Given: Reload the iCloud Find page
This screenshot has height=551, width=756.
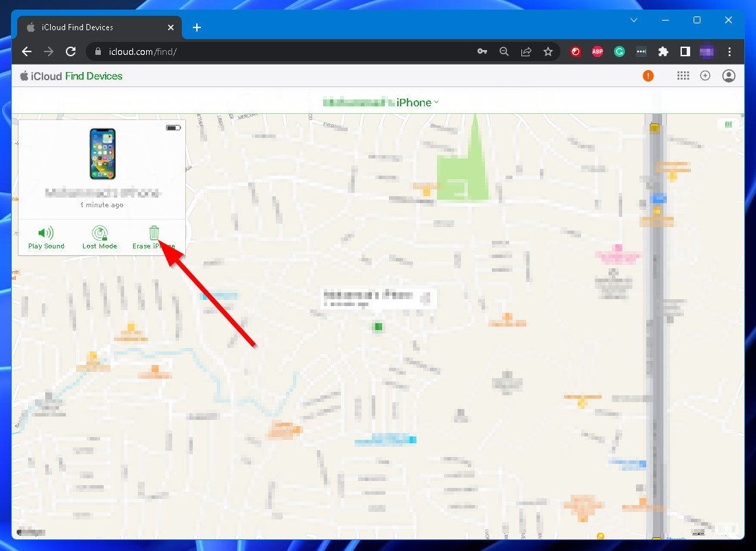Looking at the screenshot, I should pyautogui.click(x=71, y=51).
